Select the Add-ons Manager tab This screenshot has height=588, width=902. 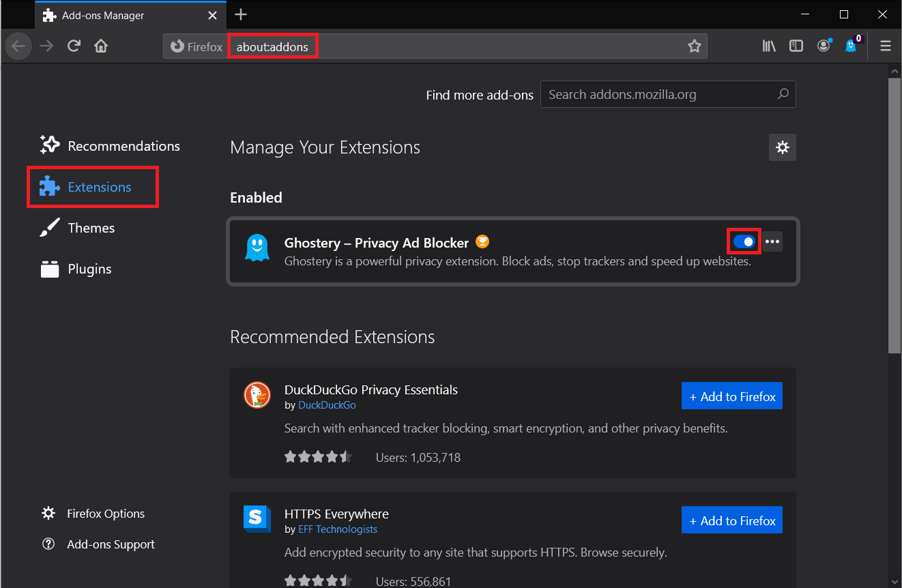point(130,15)
